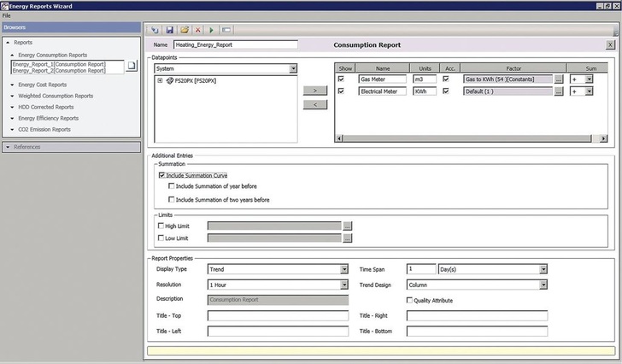Open Sum dropdown for Electrical Meter
The width and height of the screenshot is (622, 364).
589,91
